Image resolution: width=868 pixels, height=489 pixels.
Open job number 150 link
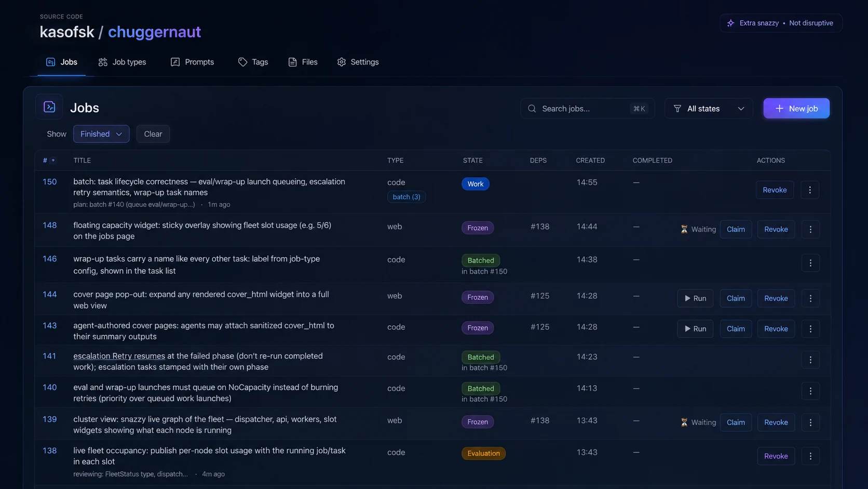point(49,182)
